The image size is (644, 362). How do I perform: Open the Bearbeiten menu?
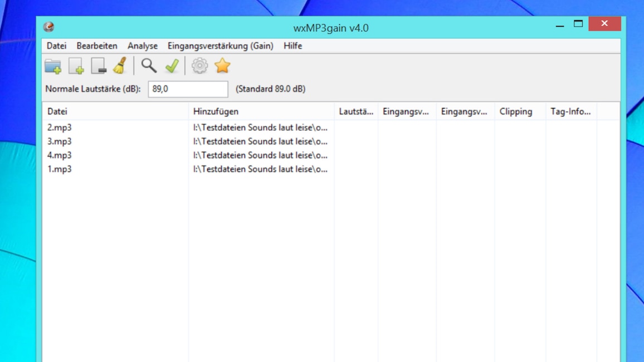pyautogui.click(x=97, y=46)
